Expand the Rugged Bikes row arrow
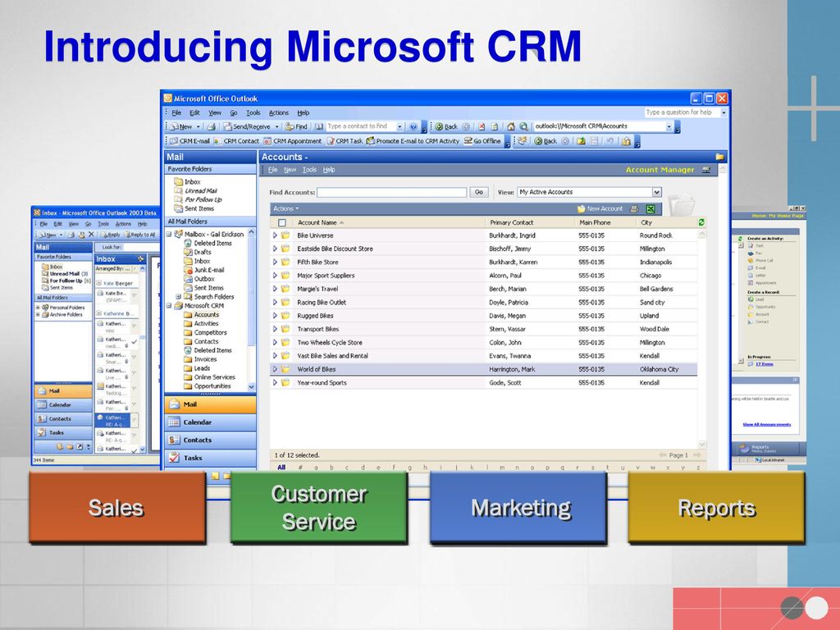The height and width of the screenshot is (630, 840). click(x=275, y=316)
